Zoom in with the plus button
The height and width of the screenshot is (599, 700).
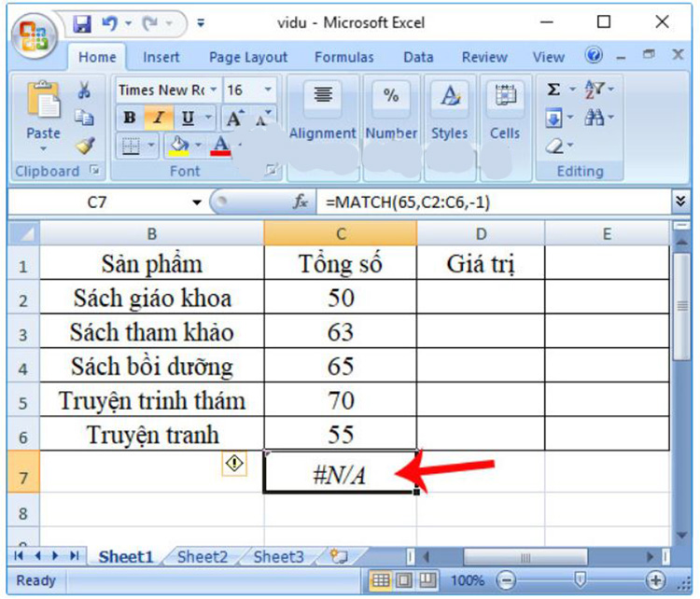[655, 580]
